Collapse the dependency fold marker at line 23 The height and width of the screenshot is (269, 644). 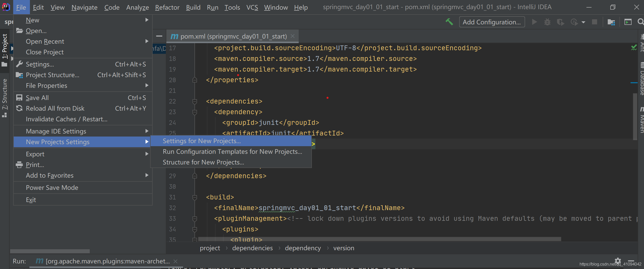(x=194, y=112)
